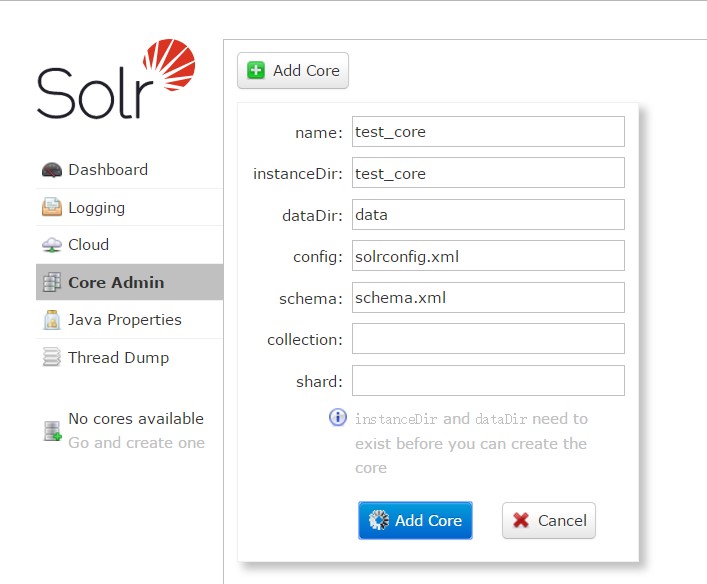Click the 'collection:' field label
The image size is (707, 584).
pyautogui.click(x=305, y=340)
